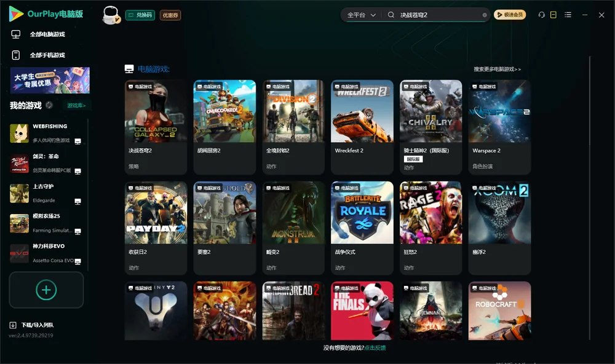Open 全境封锁2 Division game card

pos(293,127)
